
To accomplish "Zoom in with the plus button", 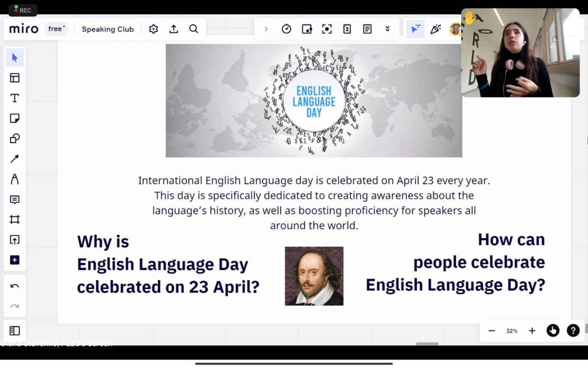I will (532, 331).
